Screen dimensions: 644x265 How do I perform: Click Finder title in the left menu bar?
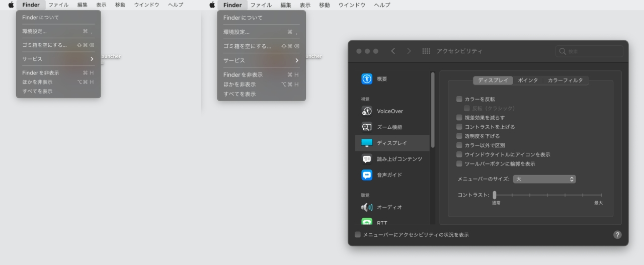click(x=31, y=5)
